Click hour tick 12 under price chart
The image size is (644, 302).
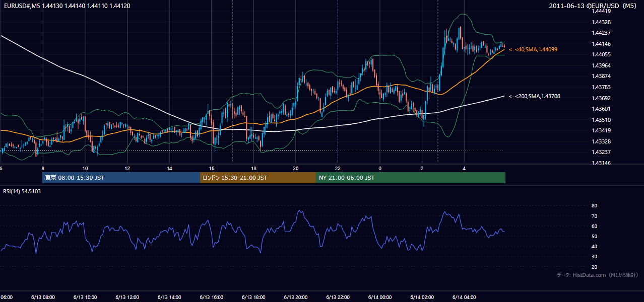tap(127, 168)
